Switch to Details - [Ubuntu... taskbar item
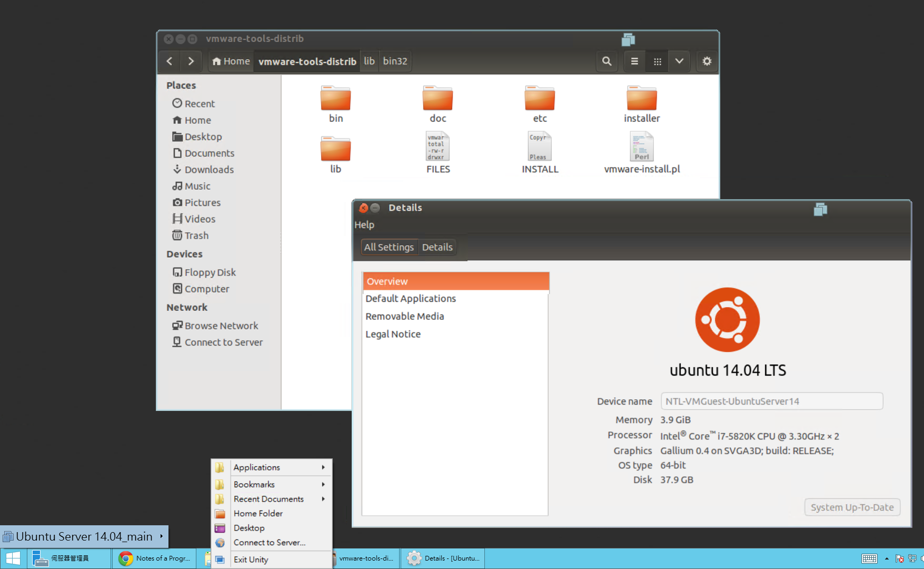 (x=443, y=558)
